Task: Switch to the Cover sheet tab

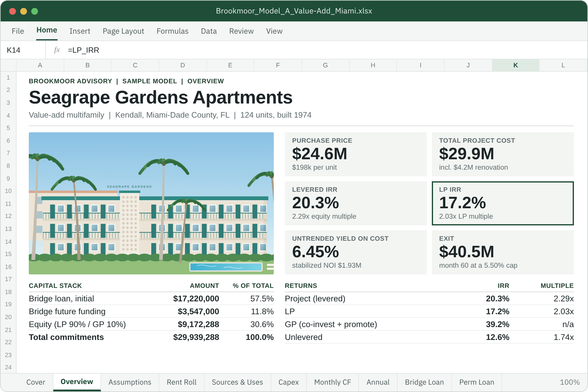Action: (x=36, y=382)
